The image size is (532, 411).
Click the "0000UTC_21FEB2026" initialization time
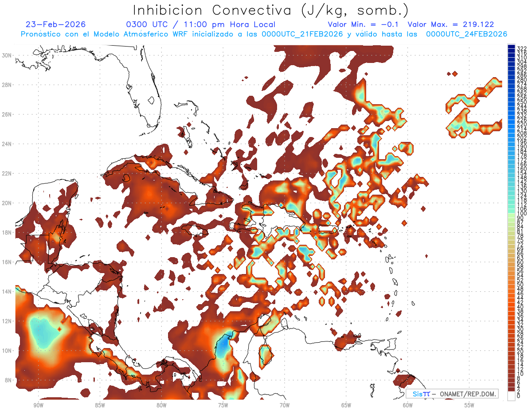coord(302,34)
